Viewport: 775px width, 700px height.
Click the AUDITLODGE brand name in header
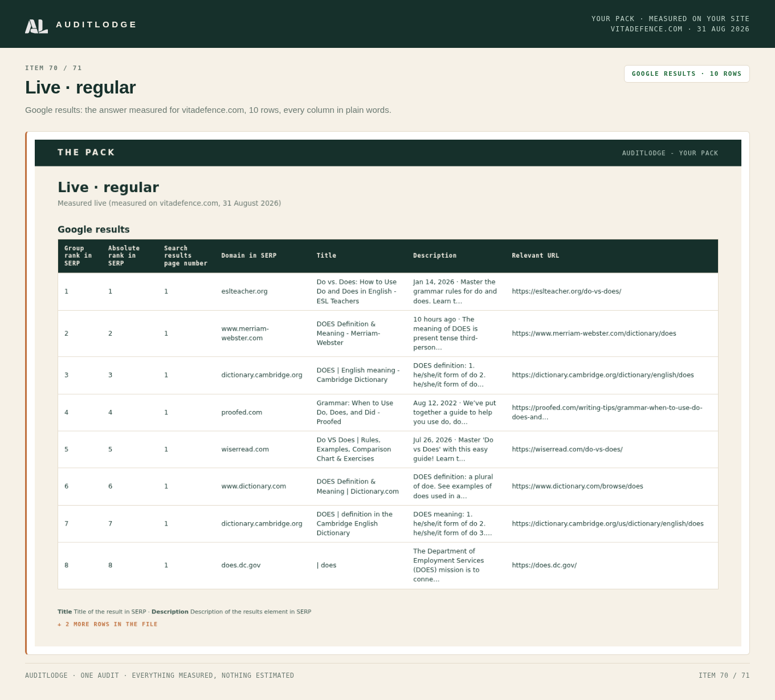pyautogui.click(x=96, y=25)
